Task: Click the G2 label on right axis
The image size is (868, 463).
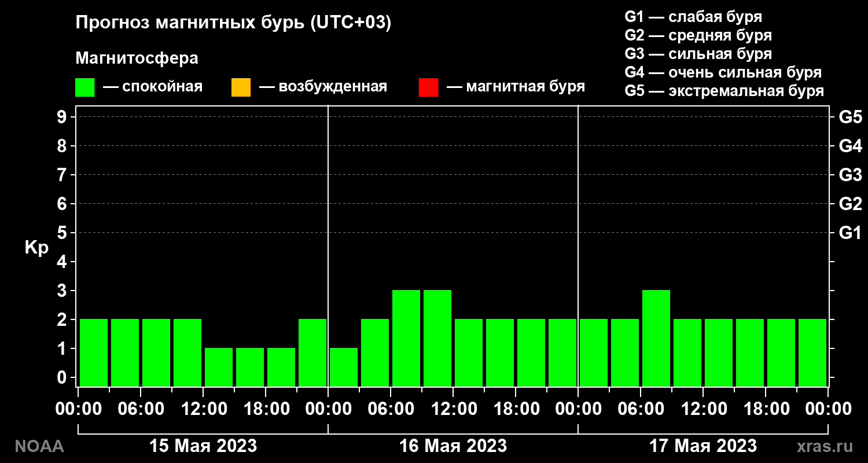Action: coord(851,204)
